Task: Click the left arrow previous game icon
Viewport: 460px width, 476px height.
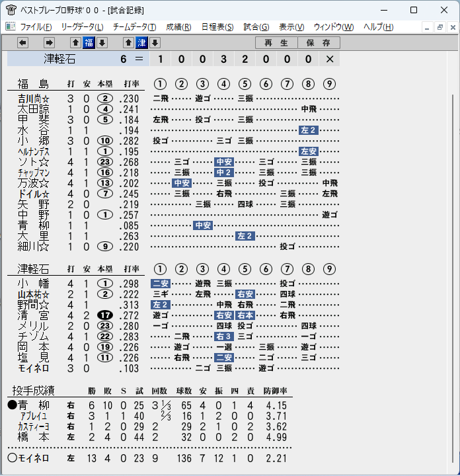Action: (22, 43)
